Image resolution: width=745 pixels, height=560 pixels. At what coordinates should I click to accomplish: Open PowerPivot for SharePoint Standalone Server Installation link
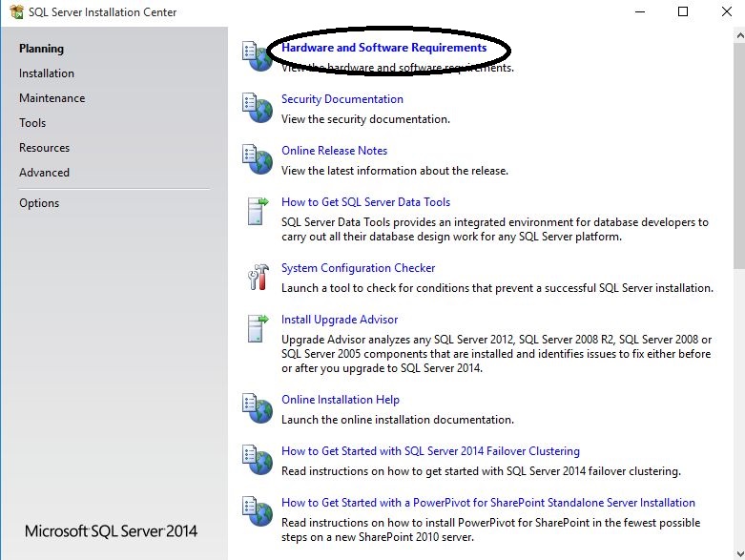[x=488, y=503]
